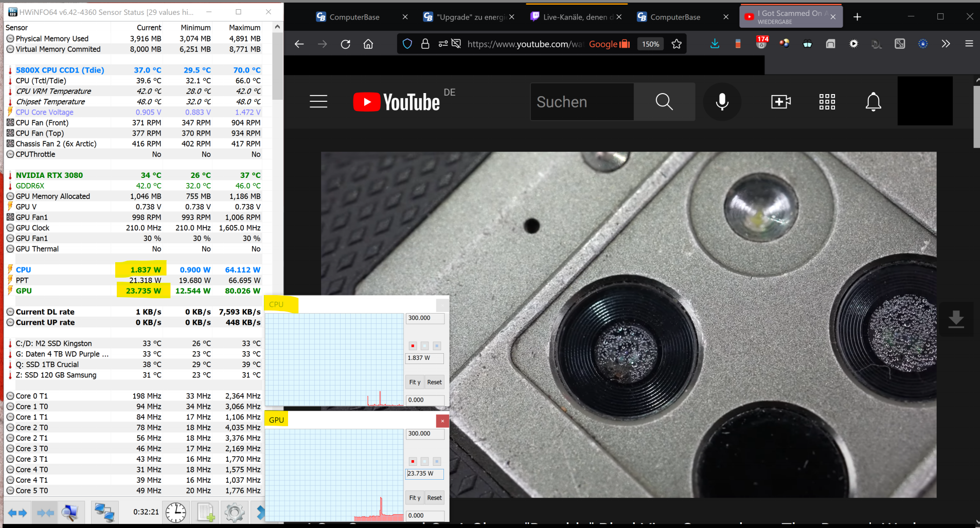The height and width of the screenshot is (528, 980).
Task: Click the HWiNFO expand-columns arrows icon
Action: click(x=17, y=513)
